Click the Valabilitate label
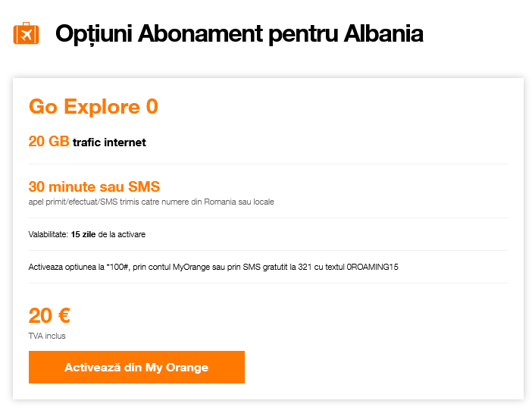The image size is (532, 410). 48,234
